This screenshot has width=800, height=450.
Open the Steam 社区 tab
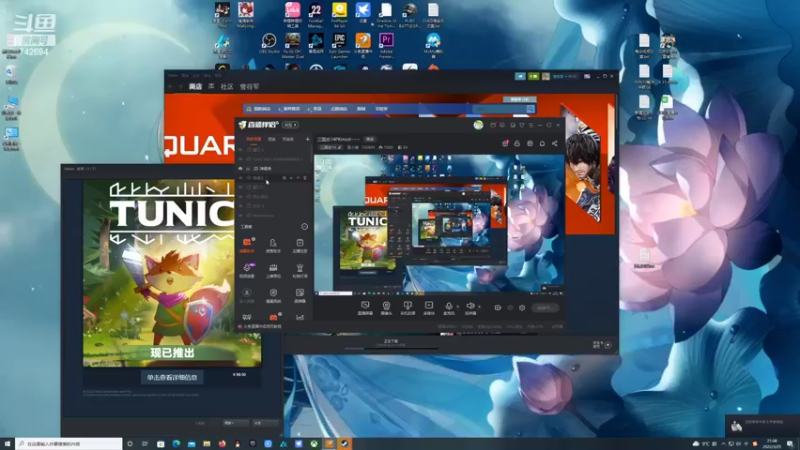coord(227,87)
